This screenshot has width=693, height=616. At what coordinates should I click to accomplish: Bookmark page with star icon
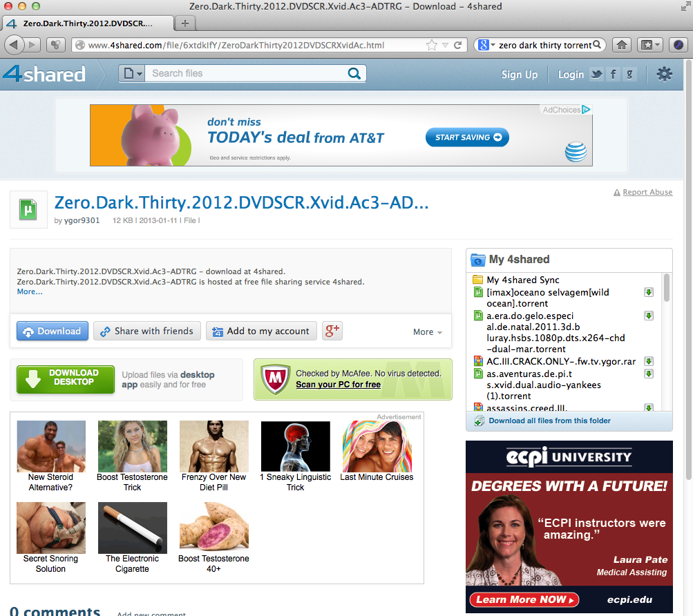coord(432,45)
